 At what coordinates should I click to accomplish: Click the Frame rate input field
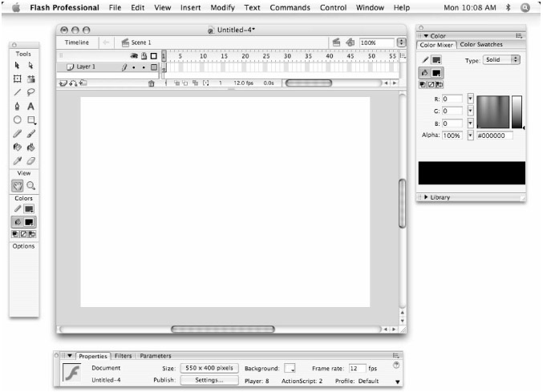[355, 367]
